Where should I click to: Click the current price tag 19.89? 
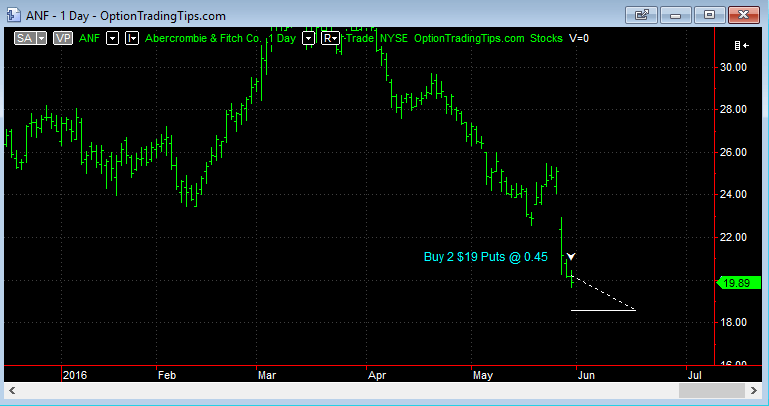[739, 283]
